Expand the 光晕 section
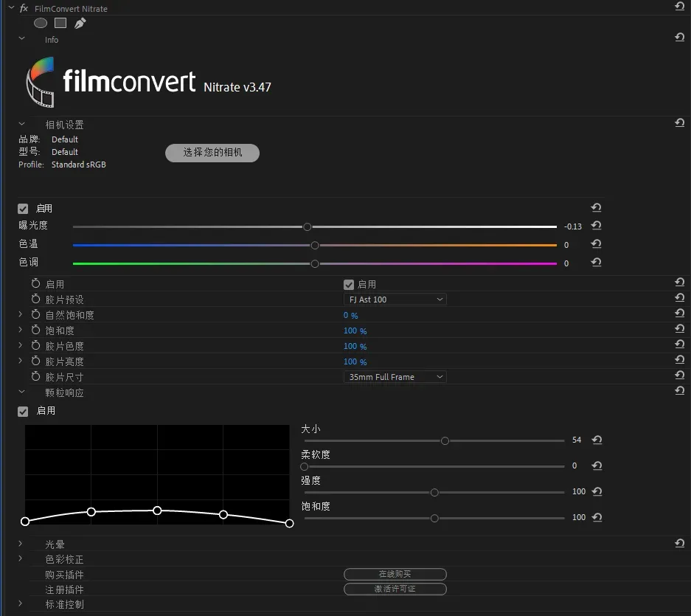The height and width of the screenshot is (616, 691). tap(21, 544)
